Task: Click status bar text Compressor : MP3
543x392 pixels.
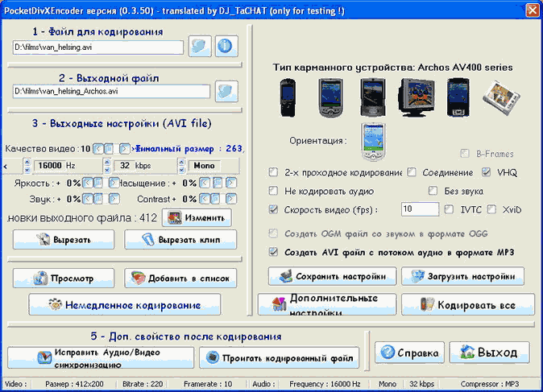Action: tap(490, 384)
